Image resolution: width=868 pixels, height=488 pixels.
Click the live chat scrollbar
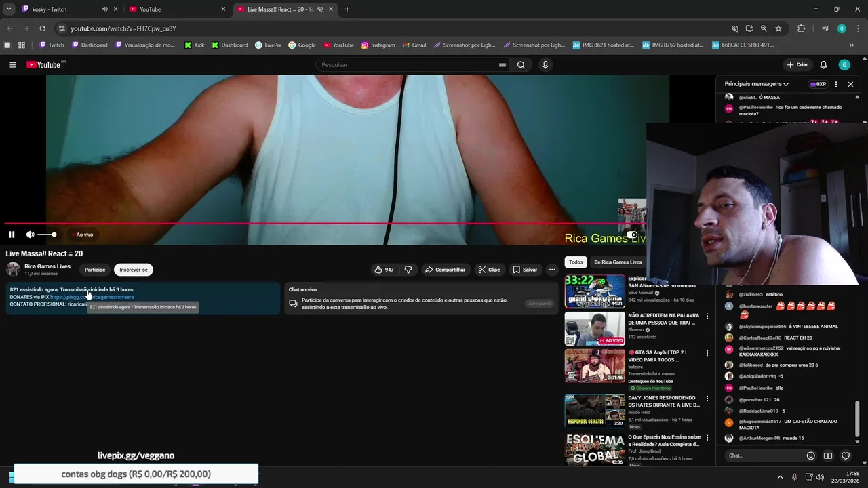point(857,420)
